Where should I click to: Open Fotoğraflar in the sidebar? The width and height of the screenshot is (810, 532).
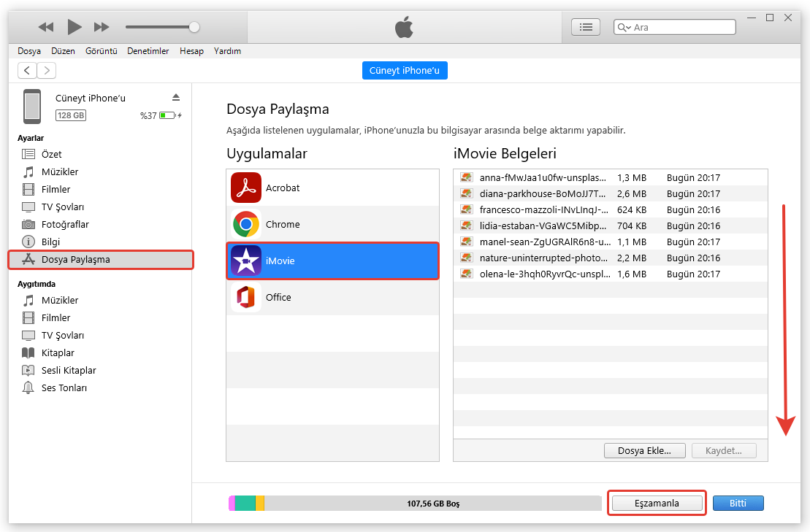click(65, 224)
